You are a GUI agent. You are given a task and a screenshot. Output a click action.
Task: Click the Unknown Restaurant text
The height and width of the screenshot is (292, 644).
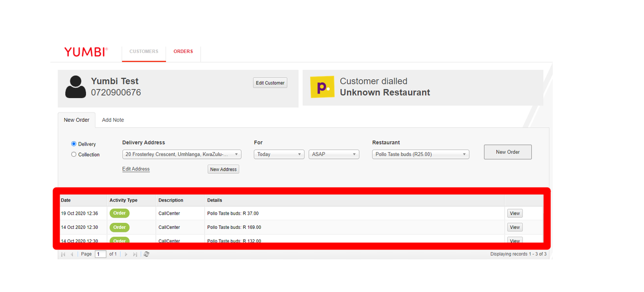385,92
